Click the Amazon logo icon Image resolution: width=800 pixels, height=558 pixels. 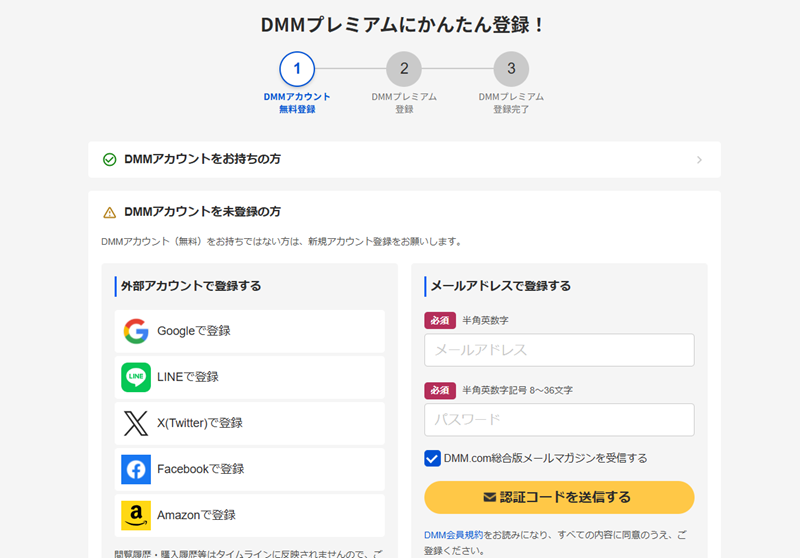click(x=136, y=515)
